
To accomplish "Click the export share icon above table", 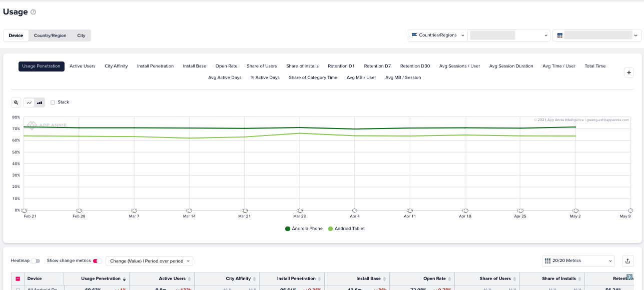I will 627,261.
